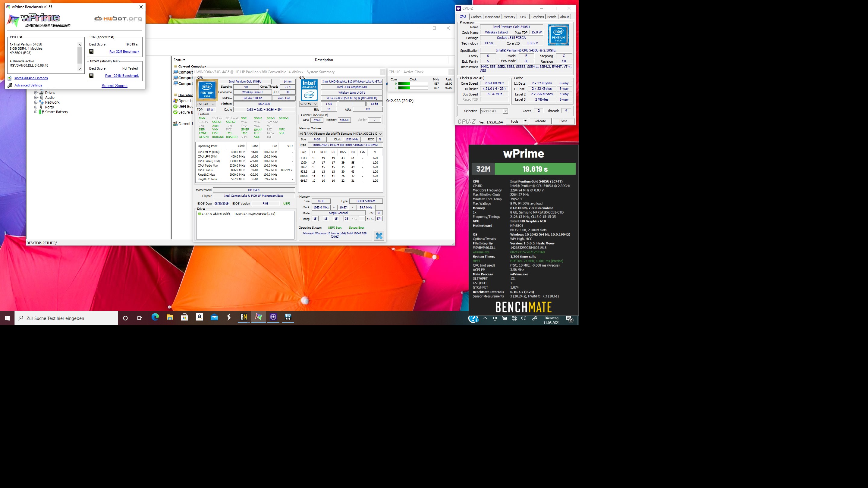Click the taskbar search box

point(66,318)
